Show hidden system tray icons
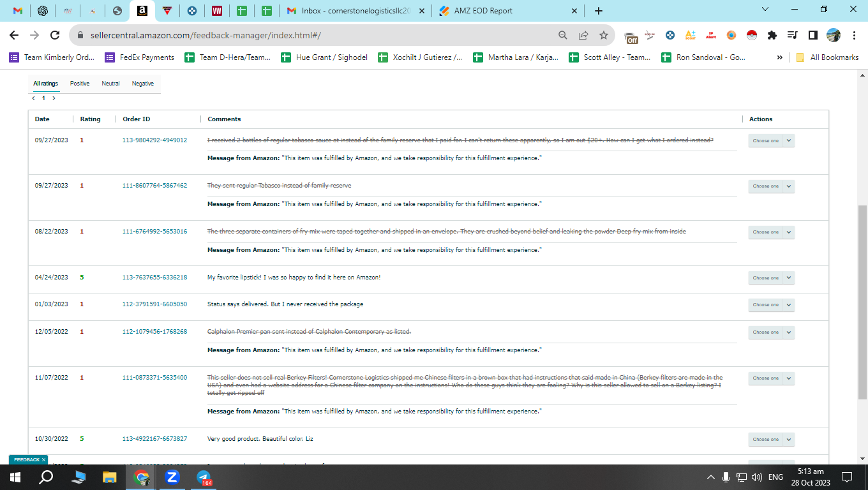The image size is (868, 490). (711, 477)
